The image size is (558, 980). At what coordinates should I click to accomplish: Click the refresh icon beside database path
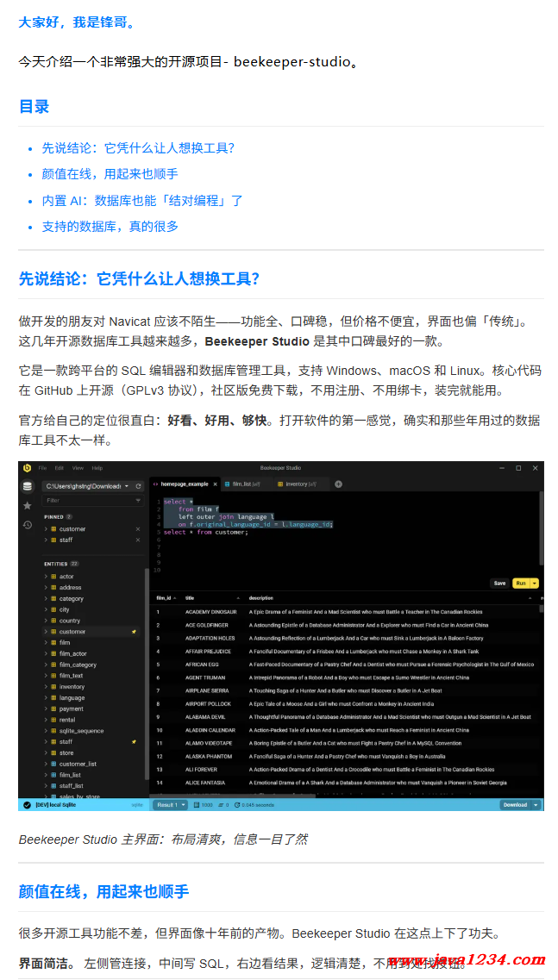(x=138, y=486)
